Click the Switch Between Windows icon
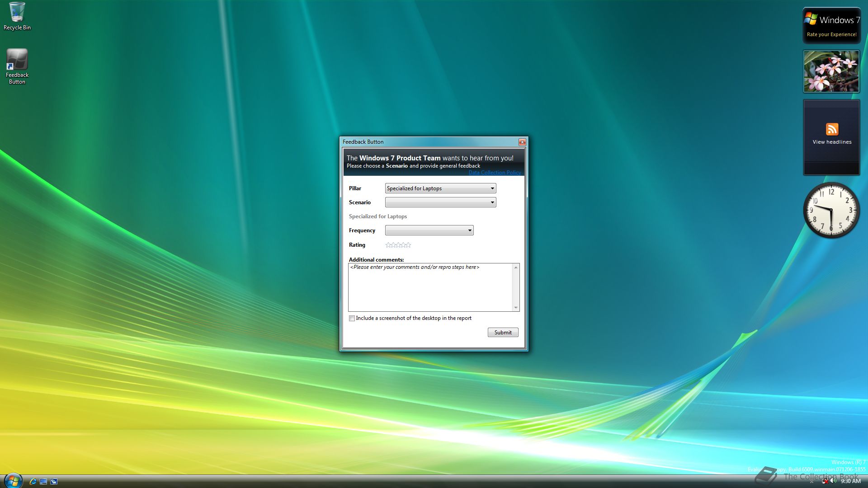Image resolution: width=868 pixels, height=488 pixels. point(54,481)
